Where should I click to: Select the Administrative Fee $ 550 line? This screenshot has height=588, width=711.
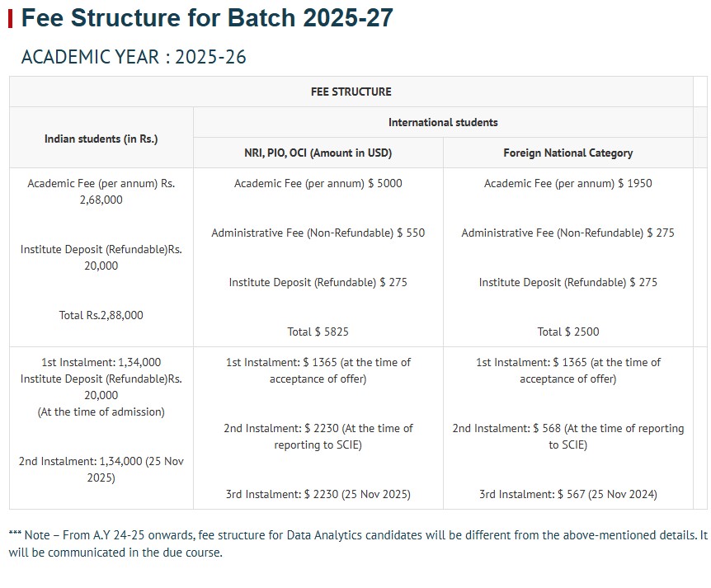point(318,233)
